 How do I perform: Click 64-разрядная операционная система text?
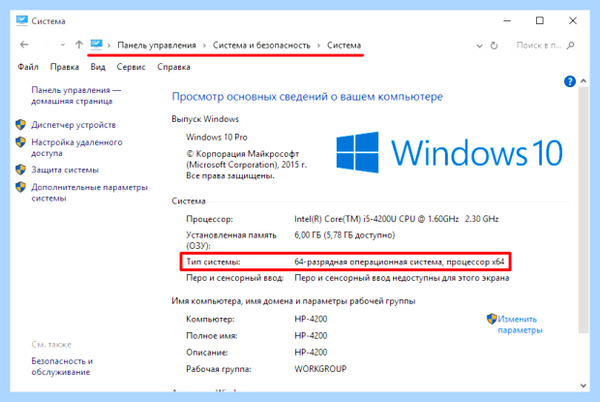[x=399, y=262]
